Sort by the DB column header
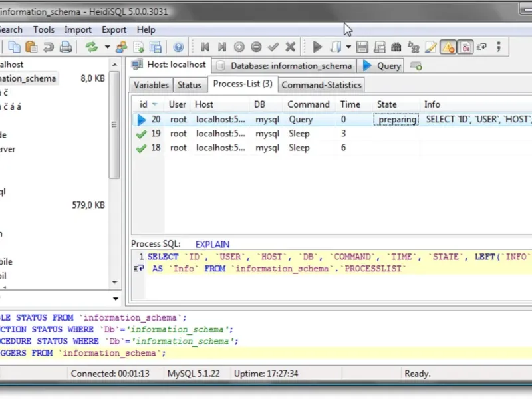532x399 pixels. point(267,104)
